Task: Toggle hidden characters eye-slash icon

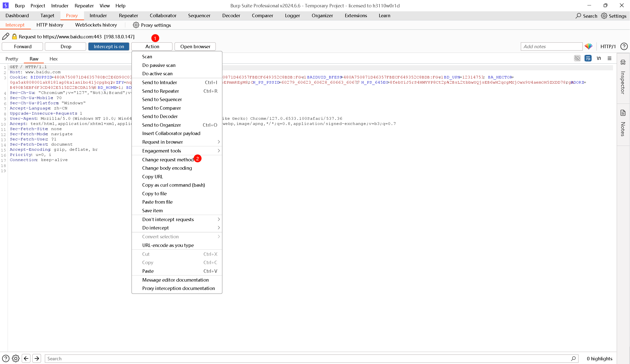Action: [577, 59]
